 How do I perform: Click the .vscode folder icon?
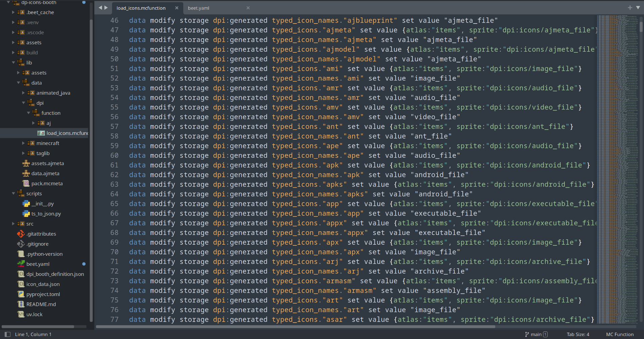click(21, 33)
